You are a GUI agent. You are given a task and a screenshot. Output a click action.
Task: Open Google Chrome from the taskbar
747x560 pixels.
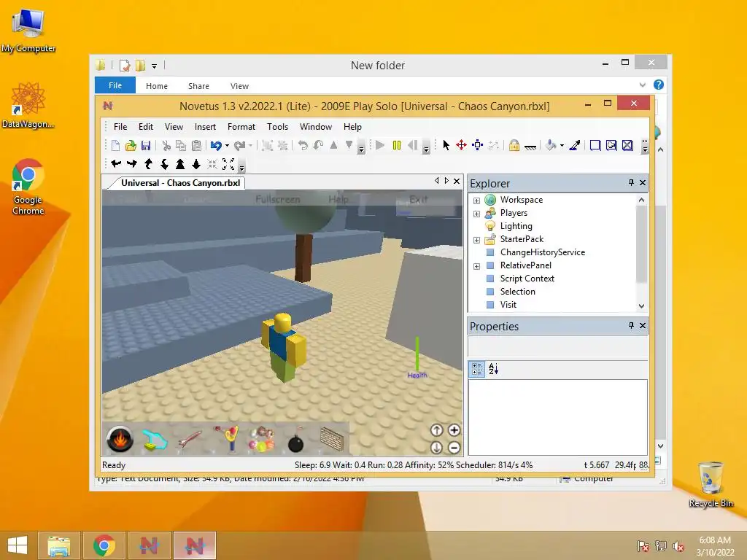pyautogui.click(x=104, y=545)
